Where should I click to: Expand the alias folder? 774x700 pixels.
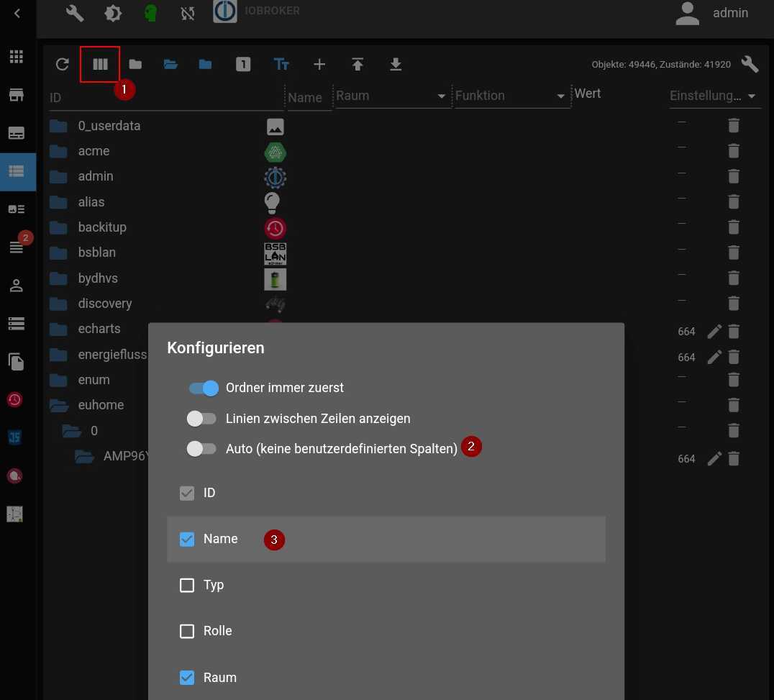[58, 202]
